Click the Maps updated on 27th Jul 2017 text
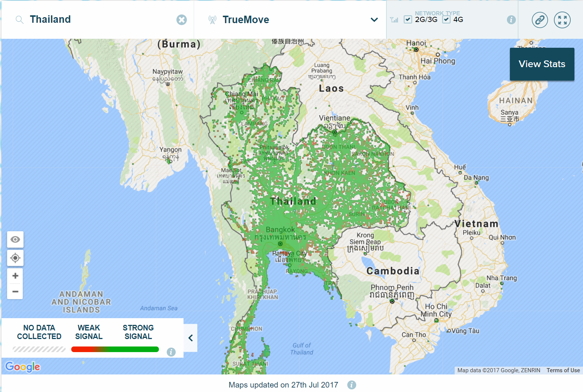 coord(283,385)
